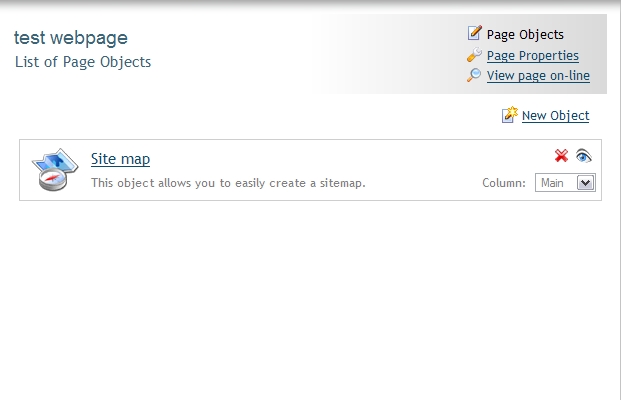Screen dimensions: 621x400
Task: Open the Page Objects menu item
Action: 525,34
